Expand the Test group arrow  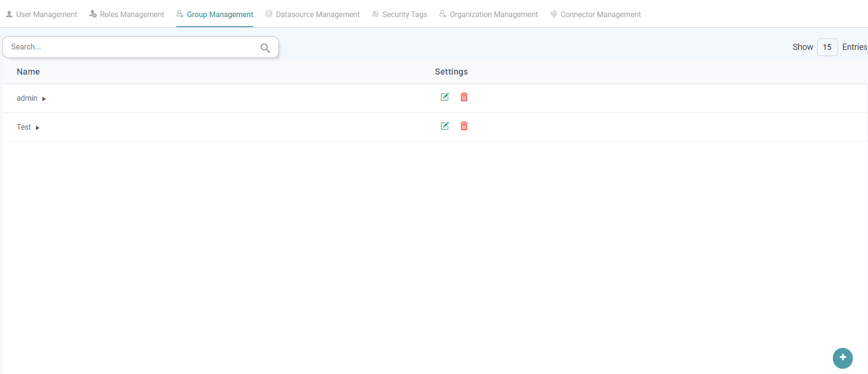click(38, 128)
